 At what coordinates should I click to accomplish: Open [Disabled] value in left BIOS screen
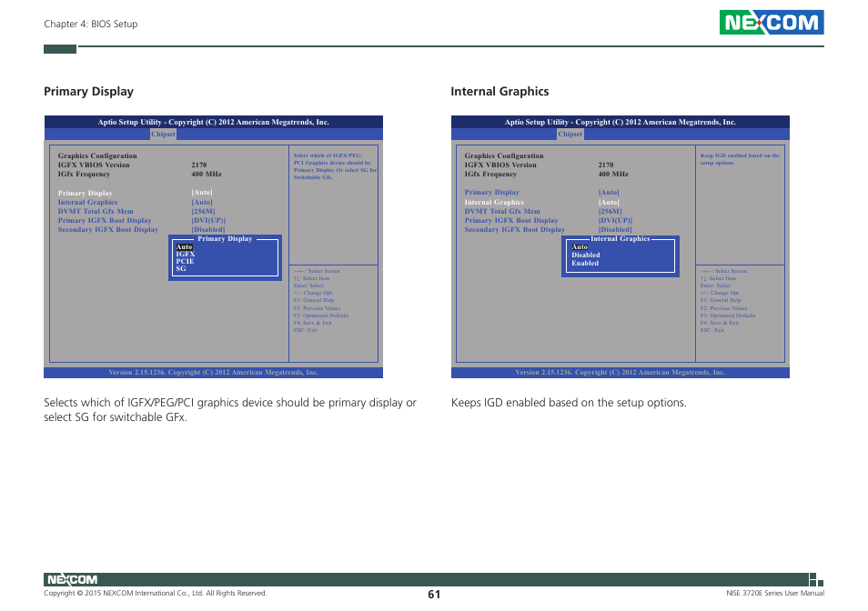208,229
